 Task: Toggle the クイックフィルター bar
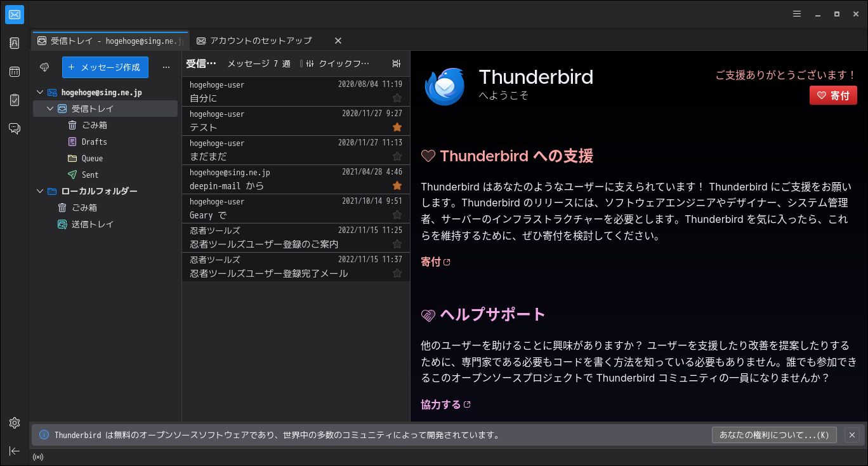(x=338, y=63)
